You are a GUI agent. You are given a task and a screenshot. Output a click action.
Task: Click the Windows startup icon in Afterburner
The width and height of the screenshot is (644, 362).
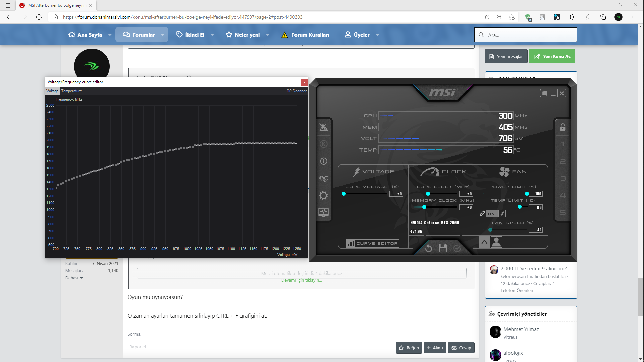(544, 93)
